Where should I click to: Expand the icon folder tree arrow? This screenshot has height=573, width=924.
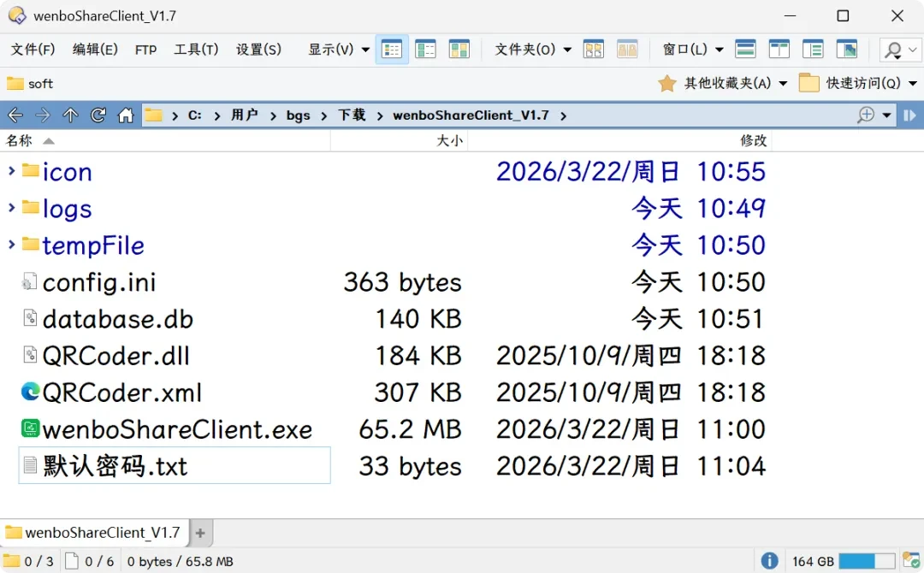coord(11,171)
